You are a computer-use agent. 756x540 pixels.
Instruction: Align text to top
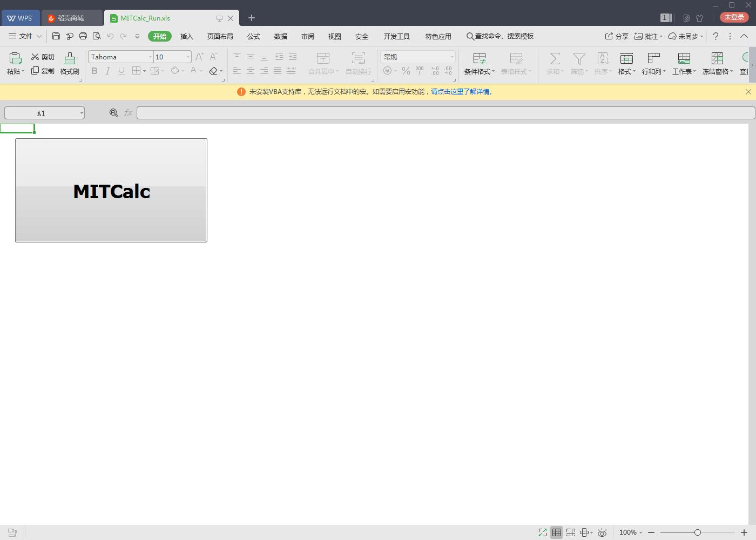237,56
